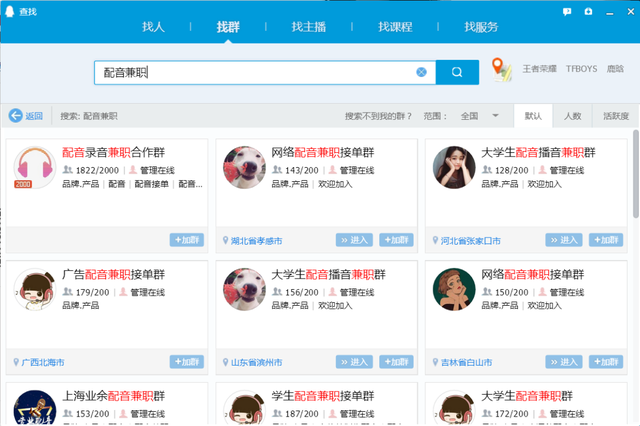Viewport: 640px width, 426px height.
Task: Click +加群 for 山东省滨州市 group
Action: pos(396,362)
